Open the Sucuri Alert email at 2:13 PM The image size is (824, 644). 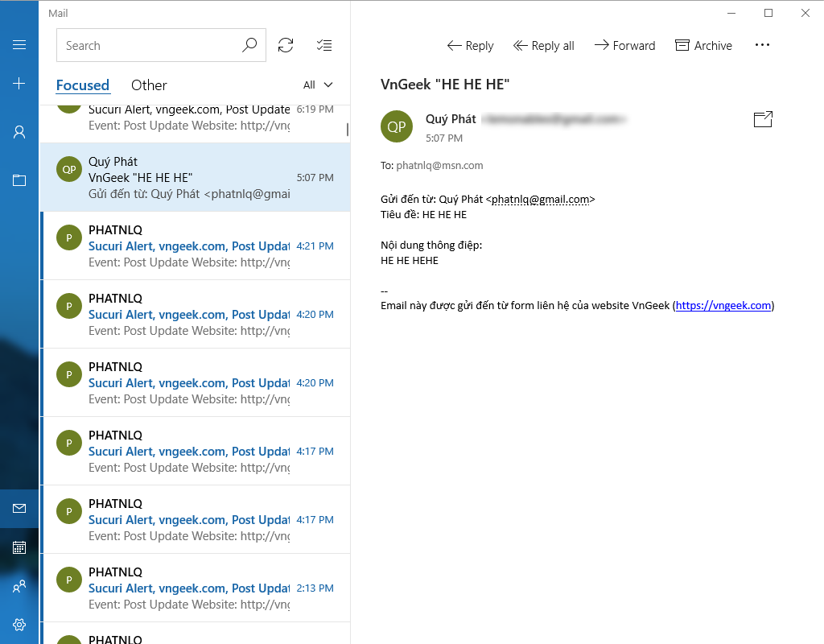click(195, 588)
